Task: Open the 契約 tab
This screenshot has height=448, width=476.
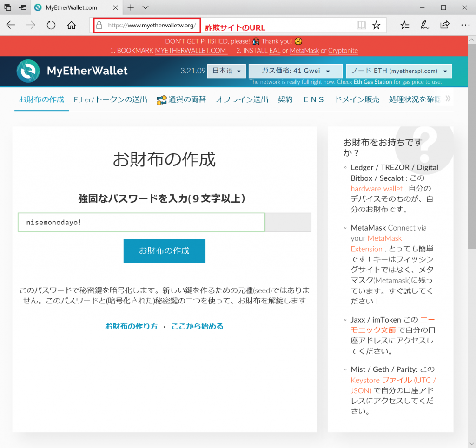Action: [x=285, y=99]
